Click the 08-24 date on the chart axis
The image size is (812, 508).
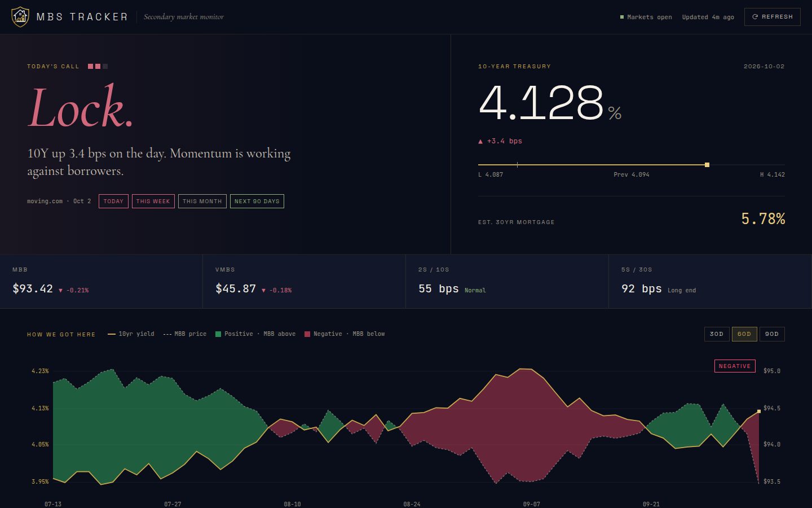click(x=412, y=504)
